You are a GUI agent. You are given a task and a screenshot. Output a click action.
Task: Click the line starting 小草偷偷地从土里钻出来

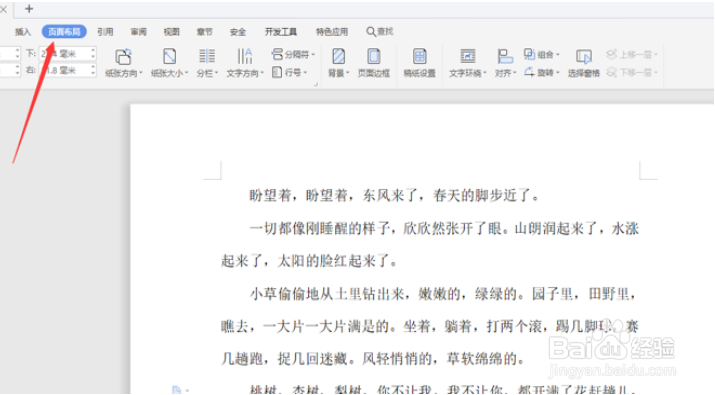point(443,294)
